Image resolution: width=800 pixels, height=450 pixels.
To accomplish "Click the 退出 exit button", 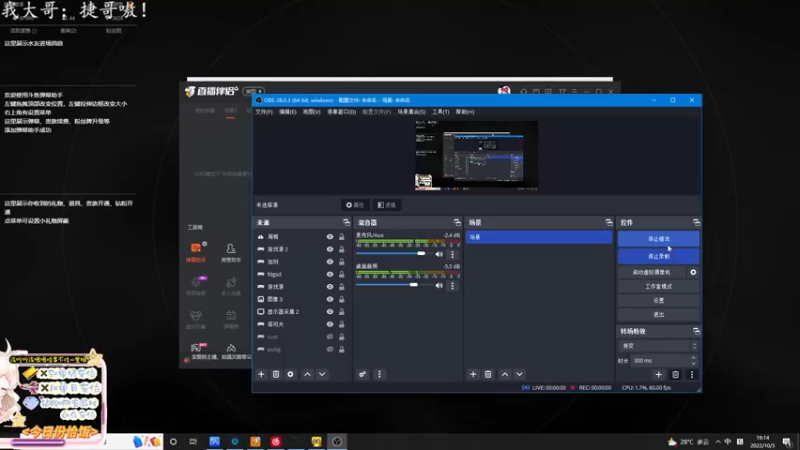I will coord(658,315).
